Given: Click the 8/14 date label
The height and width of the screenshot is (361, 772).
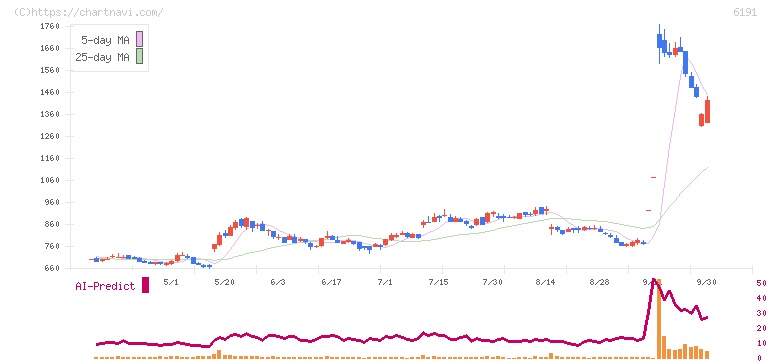Looking at the screenshot, I should click(x=546, y=282).
